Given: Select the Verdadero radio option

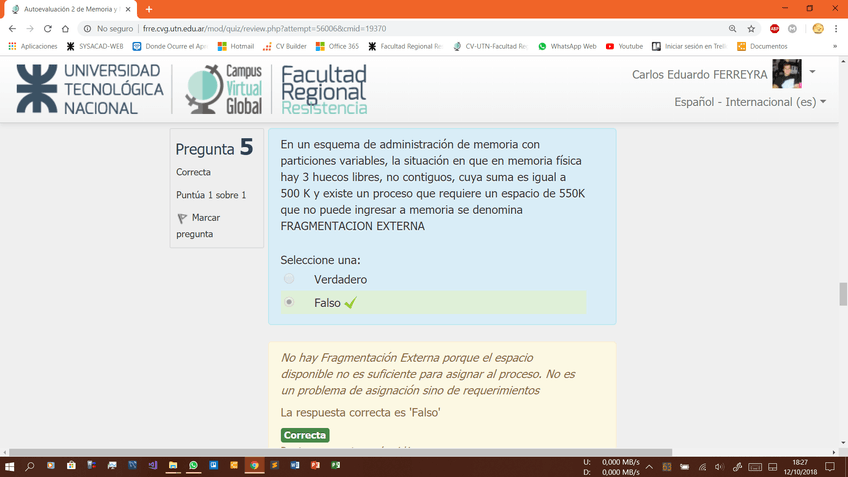Looking at the screenshot, I should 289,279.
